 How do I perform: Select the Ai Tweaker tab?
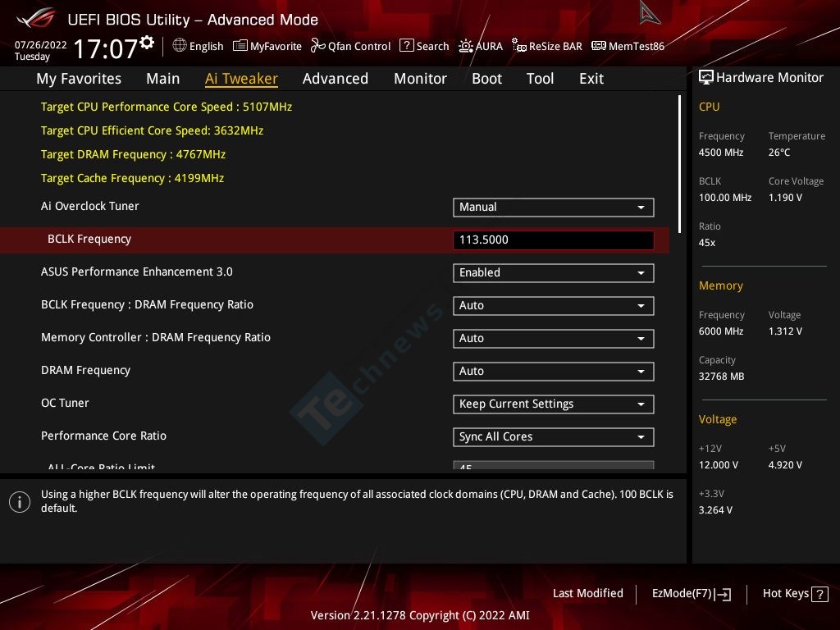(241, 79)
